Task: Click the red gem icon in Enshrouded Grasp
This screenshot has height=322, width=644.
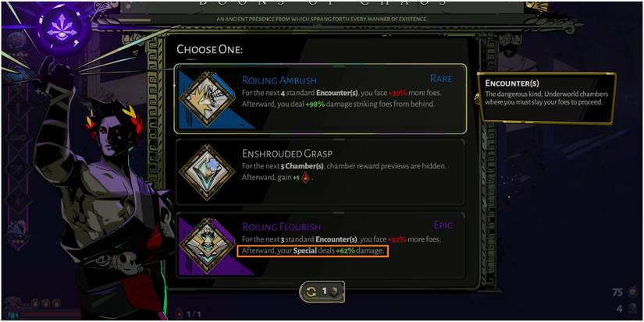Action: click(305, 178)
